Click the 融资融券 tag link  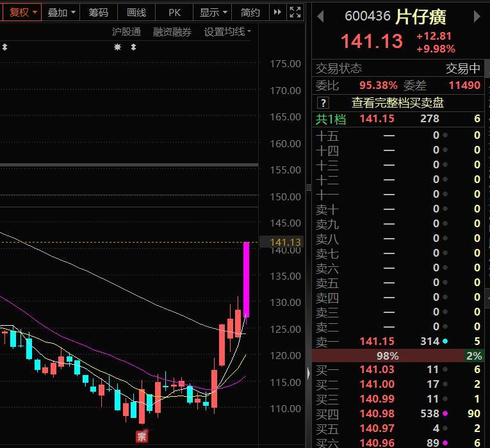click(172, 31)
